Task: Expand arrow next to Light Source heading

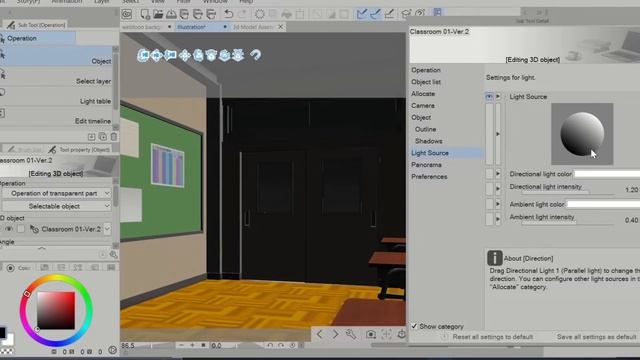Action: pos(498,97)
